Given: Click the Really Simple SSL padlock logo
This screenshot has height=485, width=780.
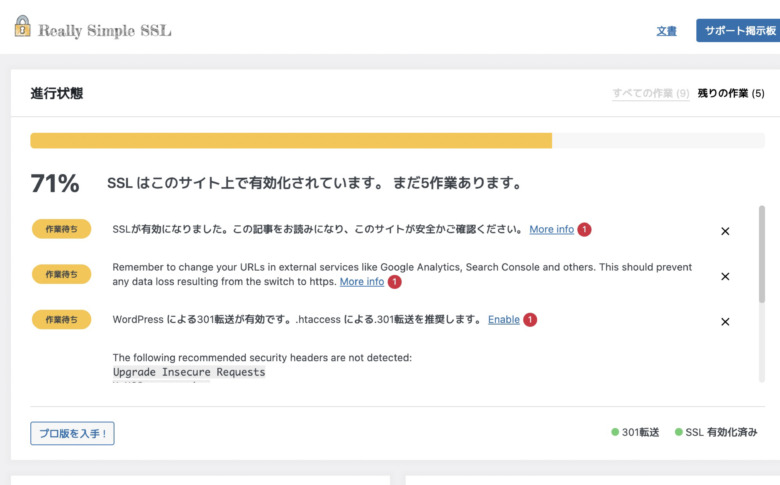Looking at the screenshot, I should click(22, 26).
